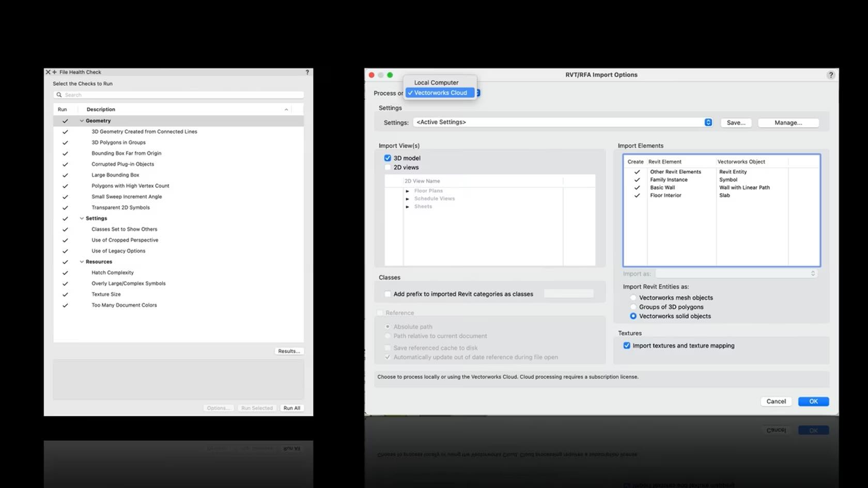The height and width of the screenshot is (488, 868).
Task: Toggle create checkmark for Family Instance
Action: pyautogui.click(x=637, y=180)
